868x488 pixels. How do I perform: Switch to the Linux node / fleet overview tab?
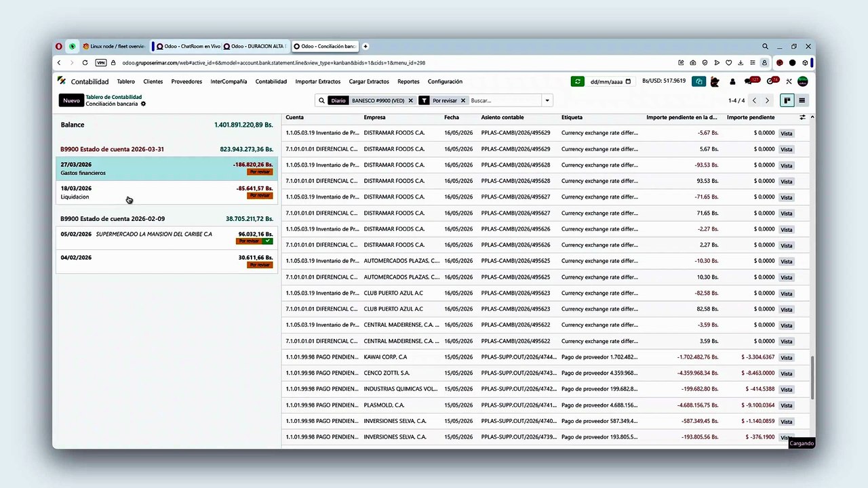pyautogui.click(x=113, y=46)
